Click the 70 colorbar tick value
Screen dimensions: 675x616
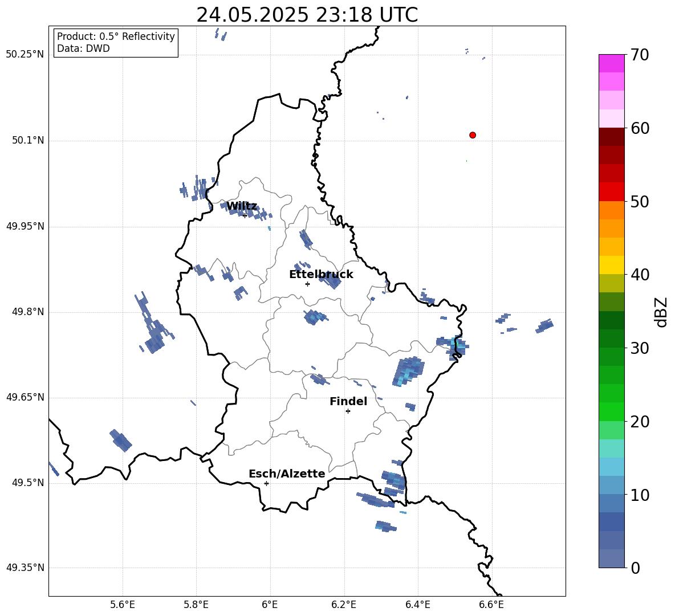[x=640, y=55]
